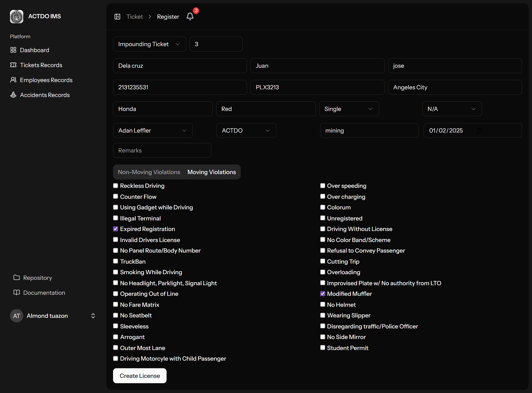Toggle the sidebar collapse icon

117,17
